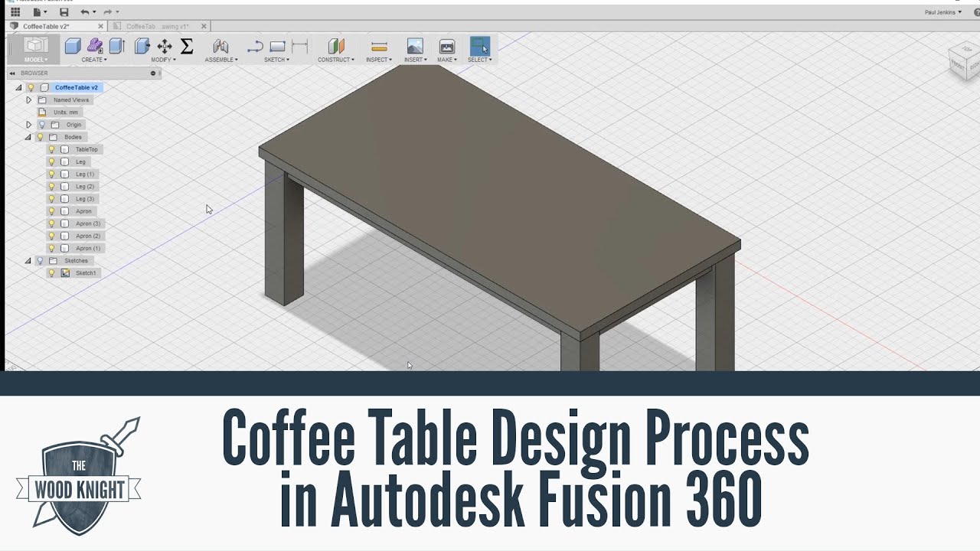Toggle the Sketches folder visibility bulb

tap(41, 261)
